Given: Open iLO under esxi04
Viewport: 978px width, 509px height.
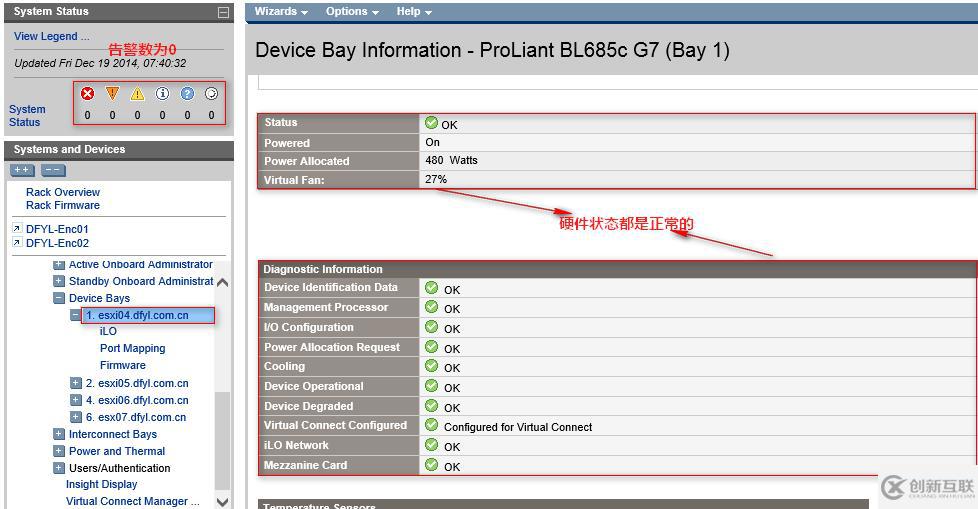Looking at the screenshot, I should pos(108,331).
